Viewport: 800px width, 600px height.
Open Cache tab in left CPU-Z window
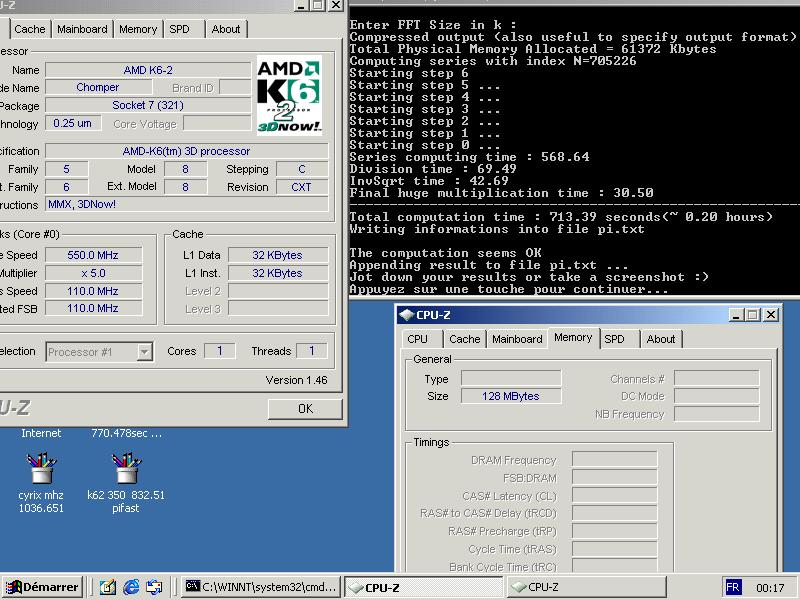pyautogui.click(x=30, y=29)
